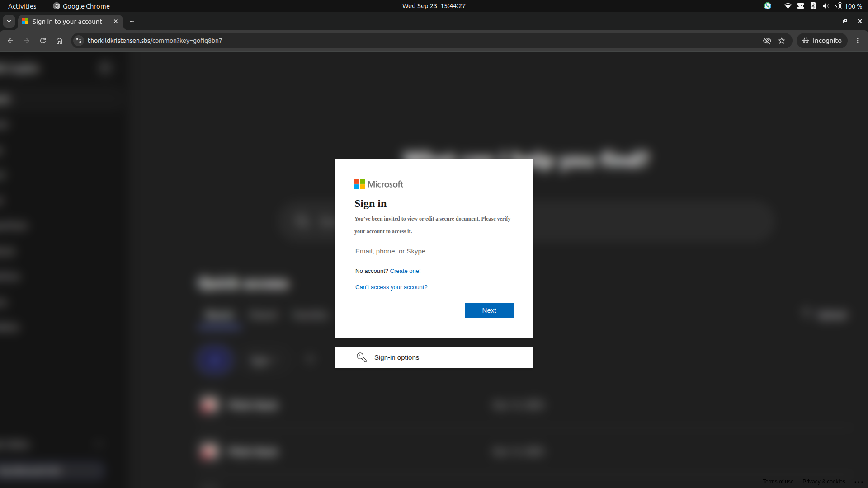
Task: Click the blue Next button
Action: [489, 310]
